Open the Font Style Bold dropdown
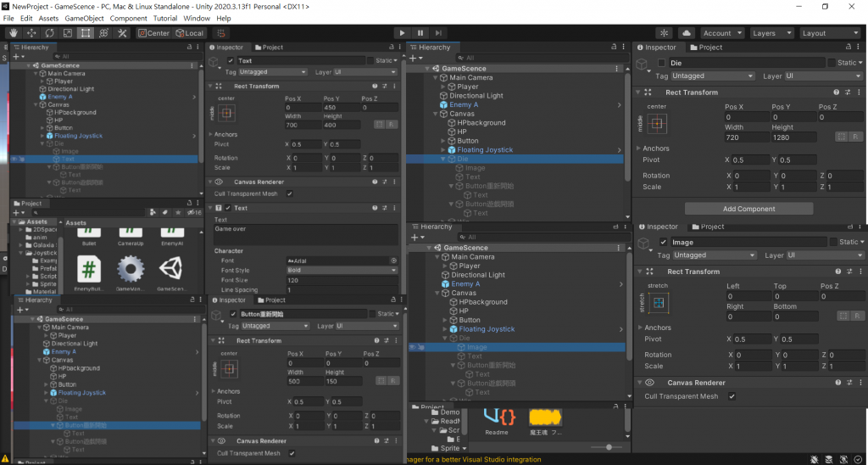Screen dimensions: 868x465 [342, 271]
